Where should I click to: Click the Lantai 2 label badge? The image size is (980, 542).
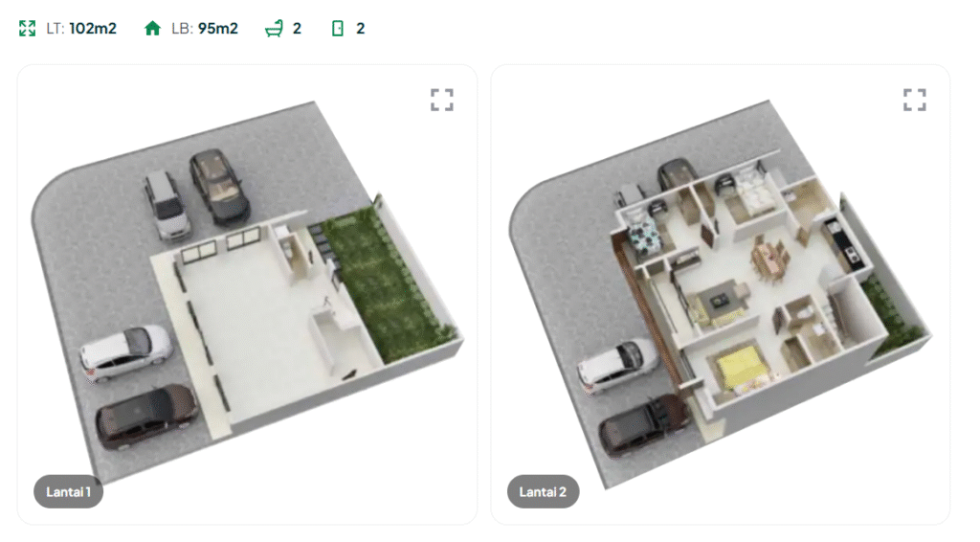pyautogui.click(x=544, y=491)
